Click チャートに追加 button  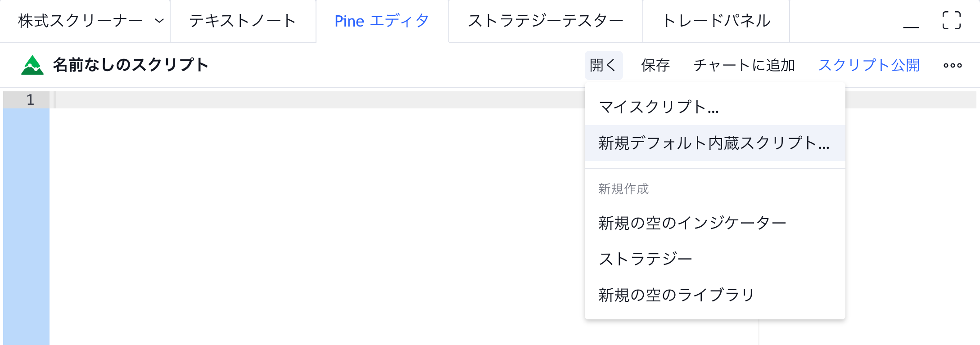pos(744,65)
